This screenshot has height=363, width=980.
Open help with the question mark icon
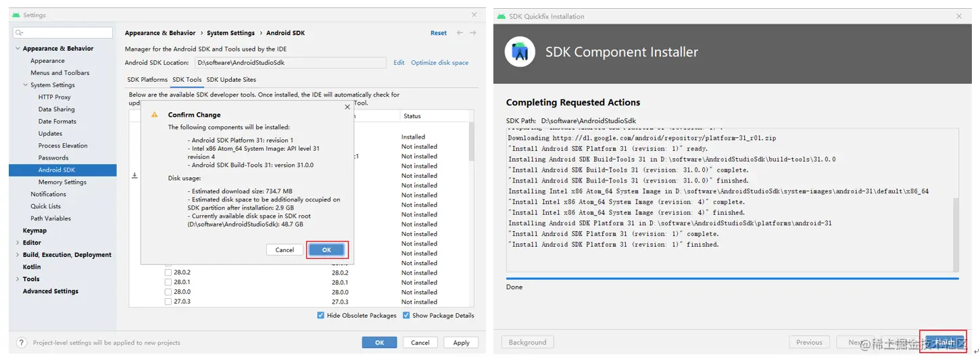(22, 343)
